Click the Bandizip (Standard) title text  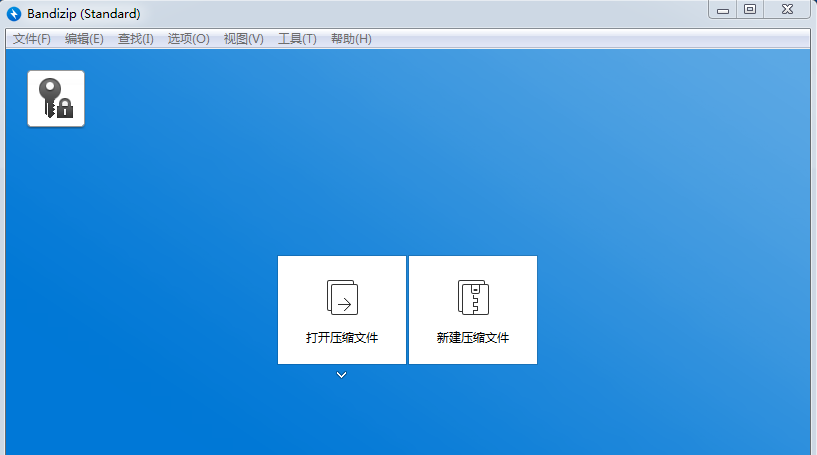click(x=84, y=14)
